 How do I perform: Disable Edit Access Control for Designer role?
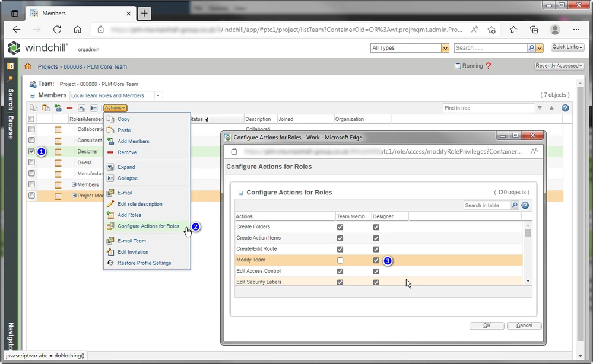pyautogui.click(x=376, y=271)
